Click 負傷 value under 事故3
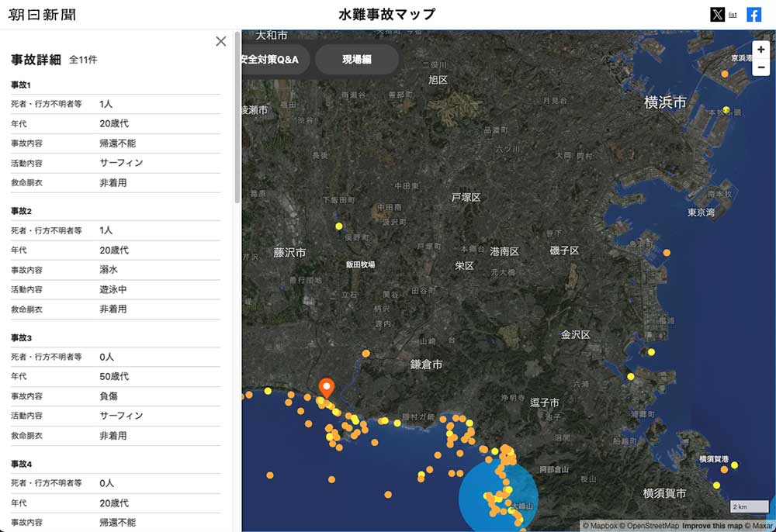Image resolution: width=776 pixels, height=532 pixels. click(x=109, y=396)
